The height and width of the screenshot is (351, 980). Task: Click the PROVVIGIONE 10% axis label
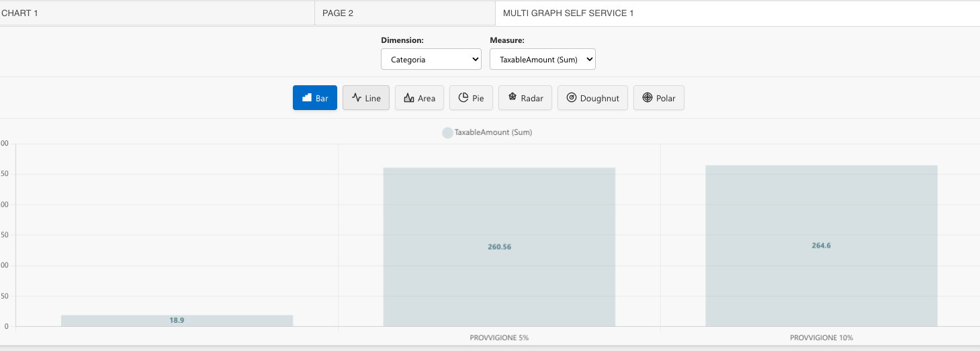(821, 338)
